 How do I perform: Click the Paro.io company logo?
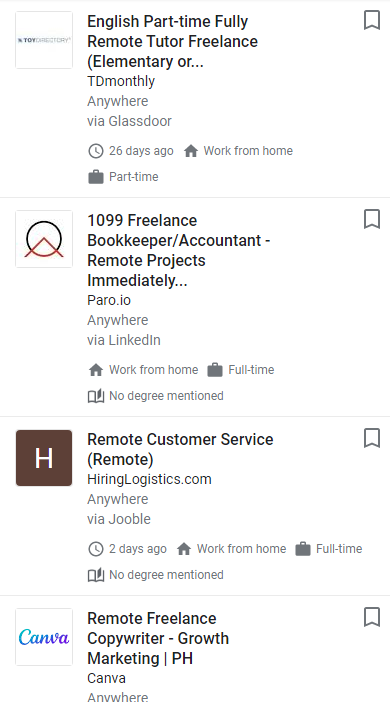[x=44, y=239]
